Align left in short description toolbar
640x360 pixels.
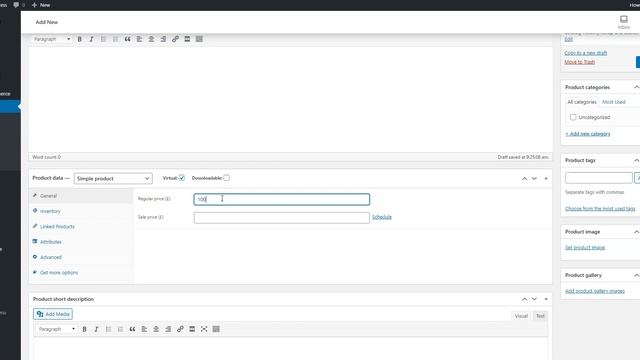(144, 329)
